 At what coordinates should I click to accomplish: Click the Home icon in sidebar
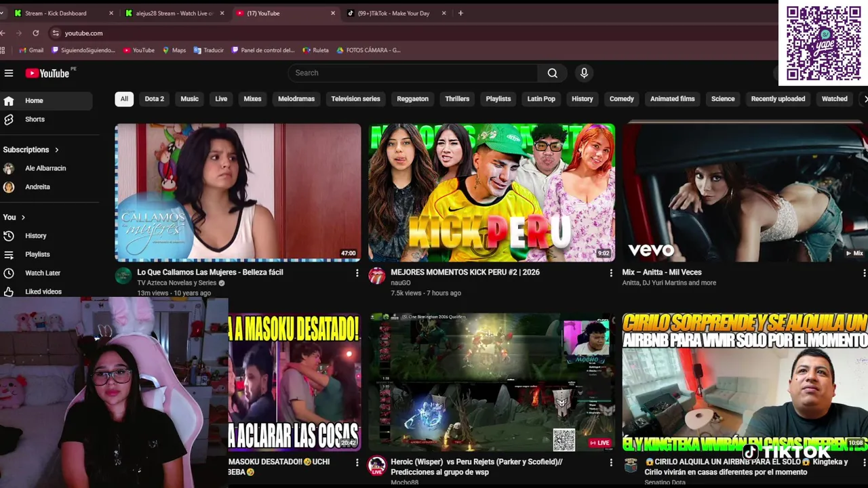click(x=9, y=100)
